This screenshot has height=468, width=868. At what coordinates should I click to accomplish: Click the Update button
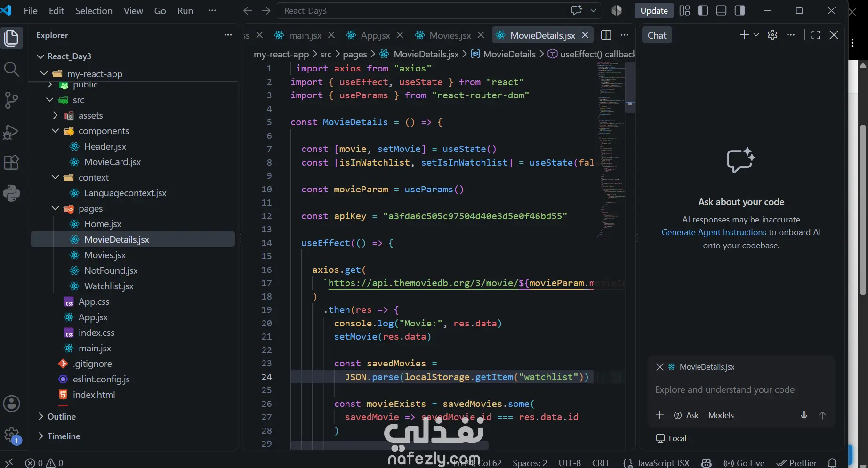point(654,10)
